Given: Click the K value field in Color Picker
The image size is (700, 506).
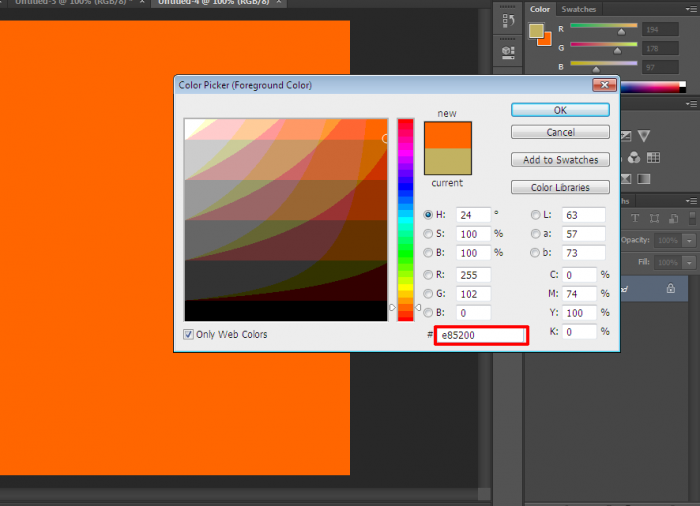Looking at the screenshot, I should [579, 332].
